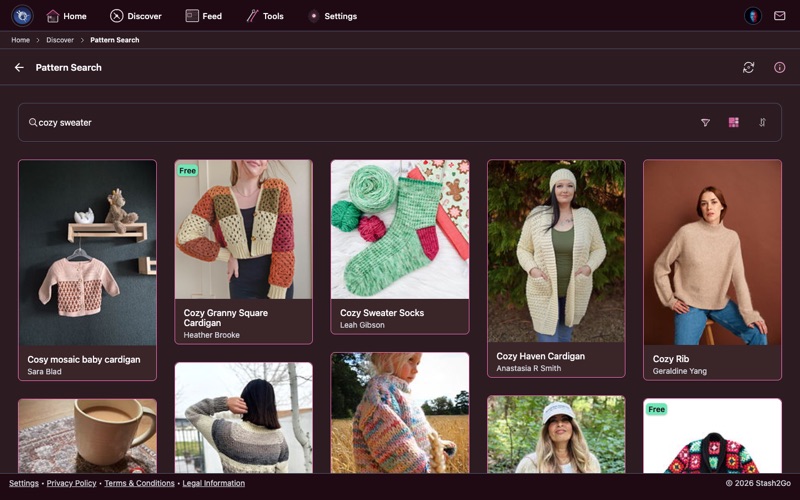Screen dimensions: 800x500
Task: Open Settings from the top navigation
Action: click(x=332, y=16)
